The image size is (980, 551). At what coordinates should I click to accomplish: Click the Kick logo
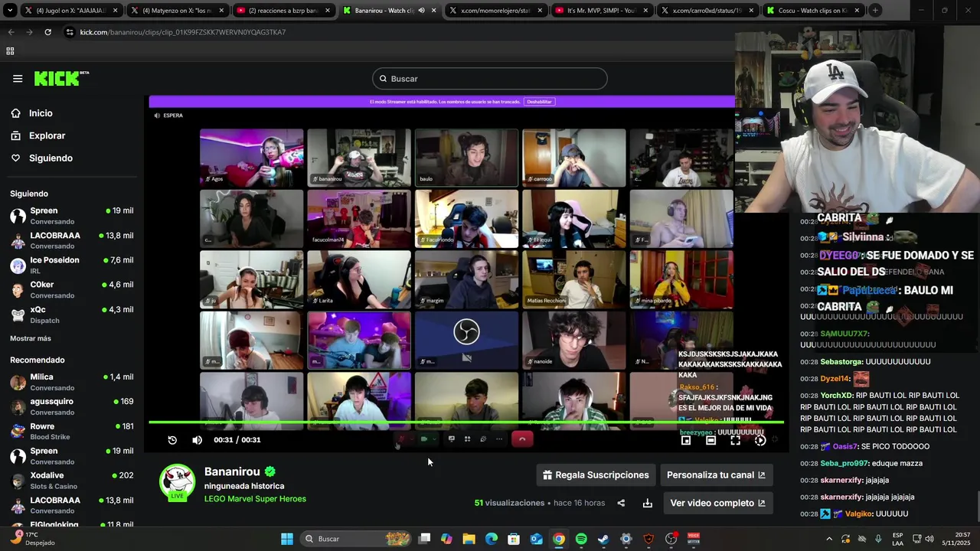click(61, 78)
